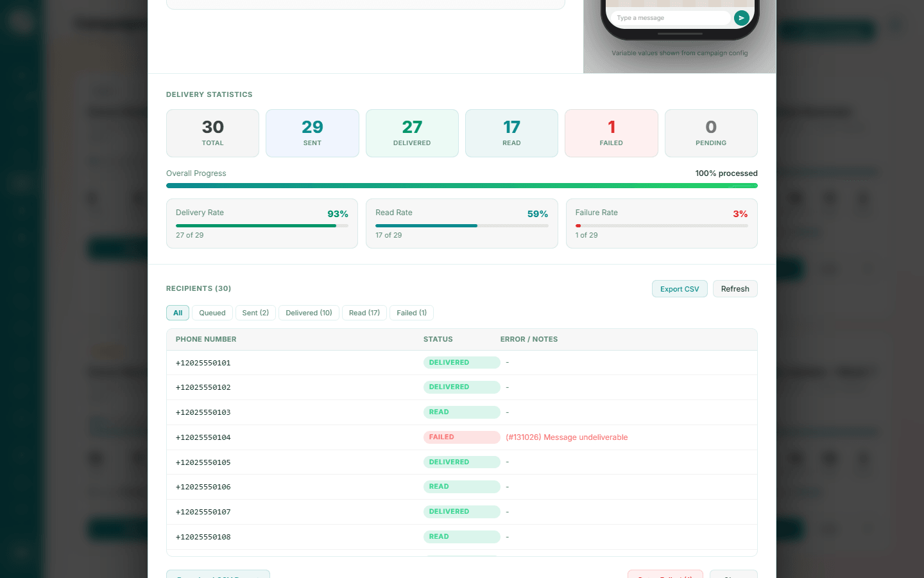Click the Overall Progress bar
Image resolution: width=924 pixels, height=578 pixels.
coord(462,186)
